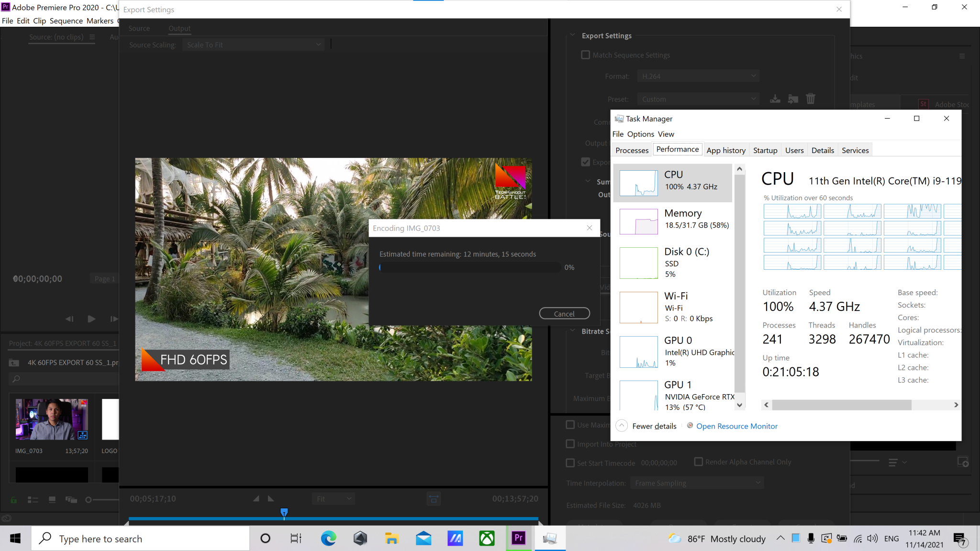The height and width of the screenshot is (551, 980).
Task: Click the freeform view icon
Action: pyautogui.click(x=71, y=500)
